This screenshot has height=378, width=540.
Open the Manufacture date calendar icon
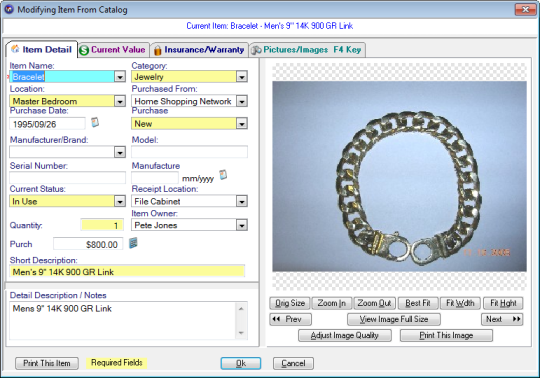coord(223,175)
